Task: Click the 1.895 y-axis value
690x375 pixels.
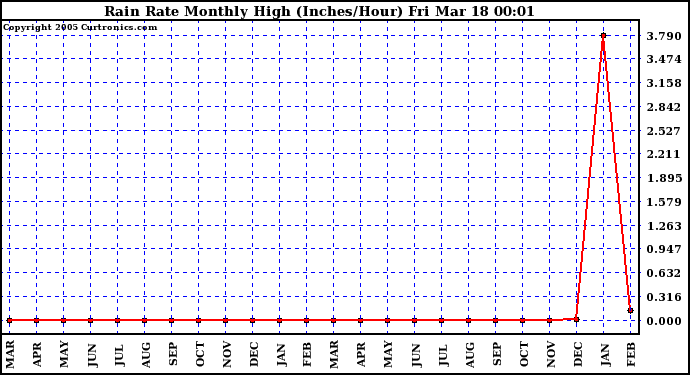Action: coord(664,178)
